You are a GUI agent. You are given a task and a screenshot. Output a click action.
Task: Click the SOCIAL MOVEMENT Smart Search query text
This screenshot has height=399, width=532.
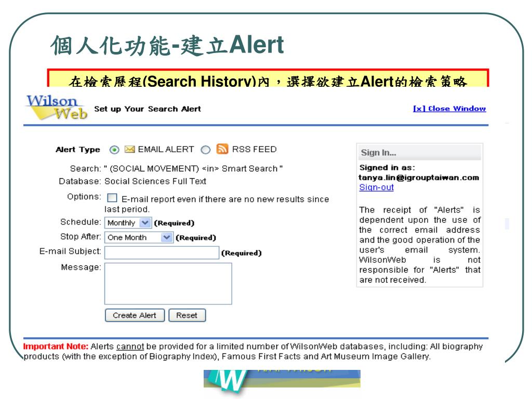point(193,169)
